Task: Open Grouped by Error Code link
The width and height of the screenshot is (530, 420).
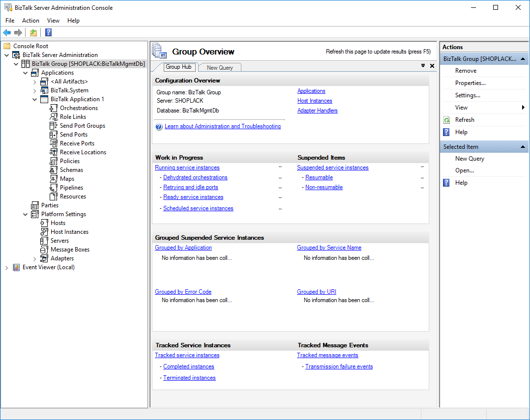Action: click(183, 292)
